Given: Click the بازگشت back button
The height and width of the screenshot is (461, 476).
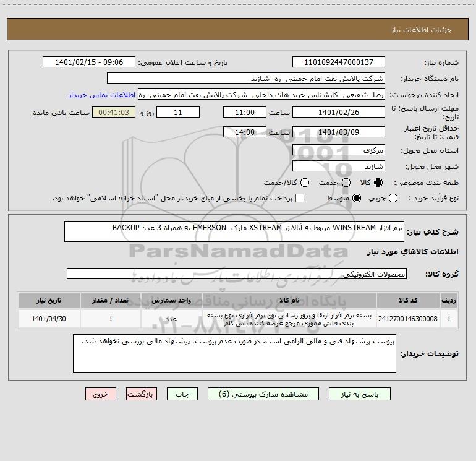Looking at the screenshot, I should pyautogui.click(x=142, y=394).
